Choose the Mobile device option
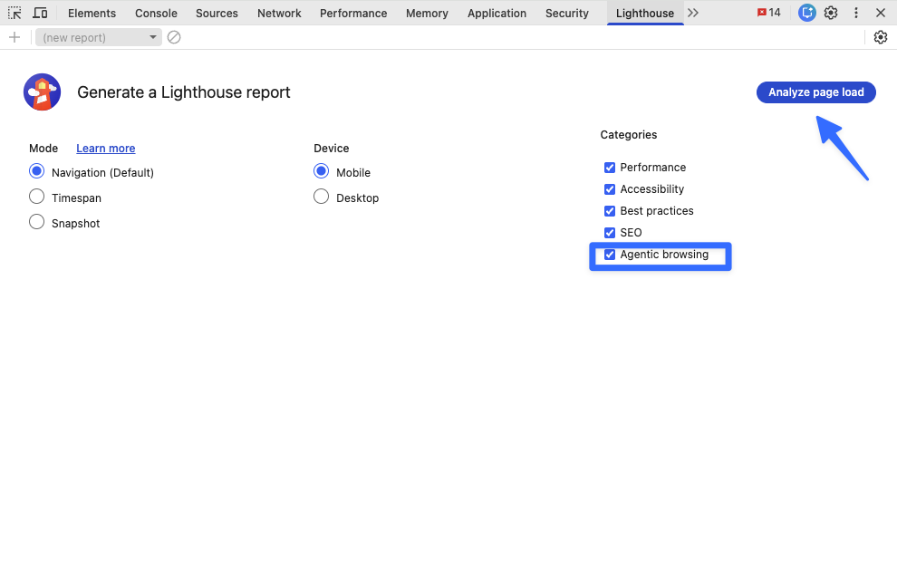Image resolution: width=897 pixels, height=588 pixels. [x=322, y=171]
